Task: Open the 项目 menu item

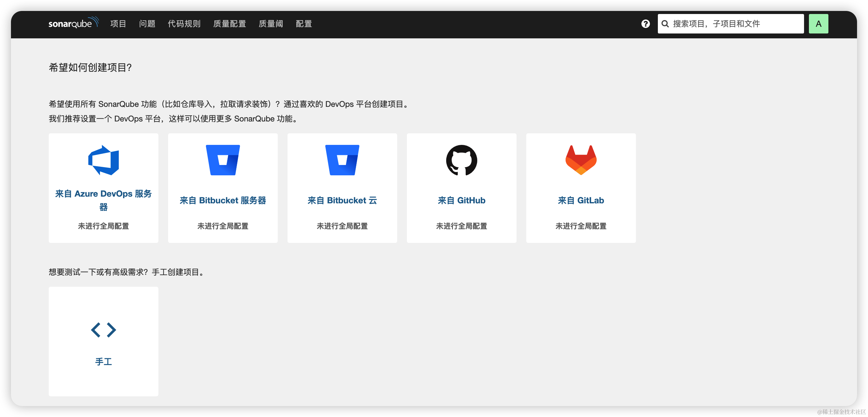Action: tap(118, 24)
